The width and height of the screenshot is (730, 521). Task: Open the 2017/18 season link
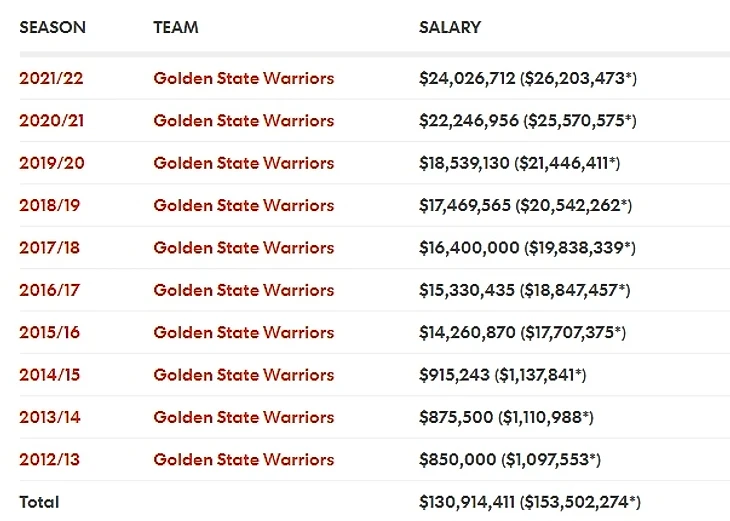pyautogui.click(x=51, y=247)
